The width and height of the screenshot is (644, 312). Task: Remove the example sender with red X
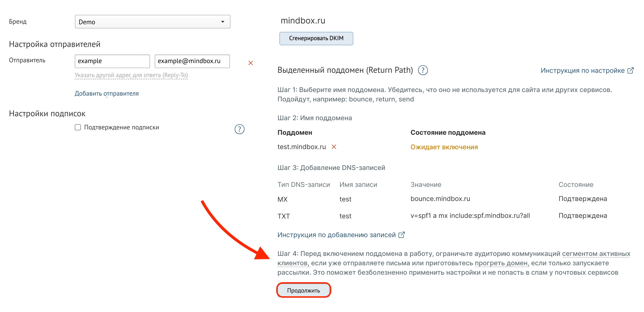[x=250, y=63]
